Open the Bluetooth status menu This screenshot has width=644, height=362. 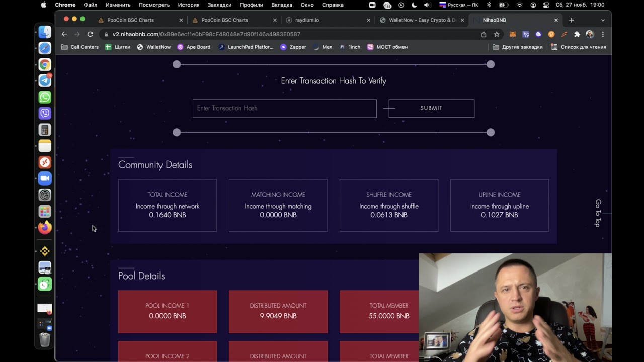coord(489,5)
